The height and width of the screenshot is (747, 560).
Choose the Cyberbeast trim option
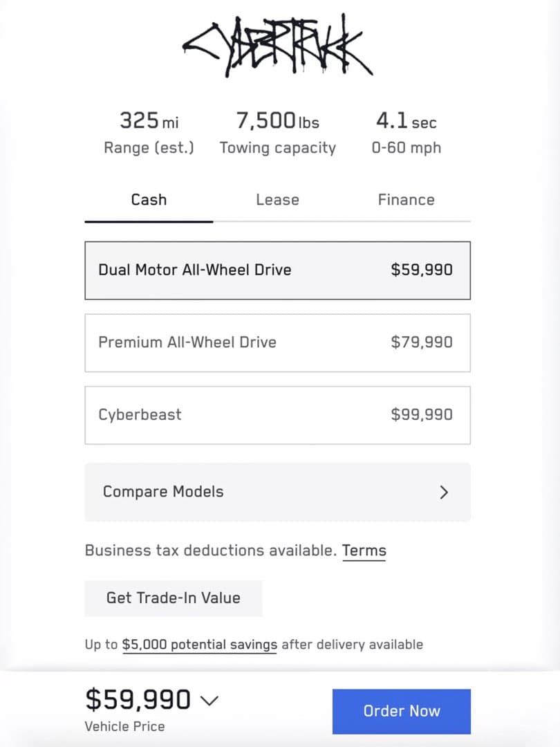coord(278,415)
